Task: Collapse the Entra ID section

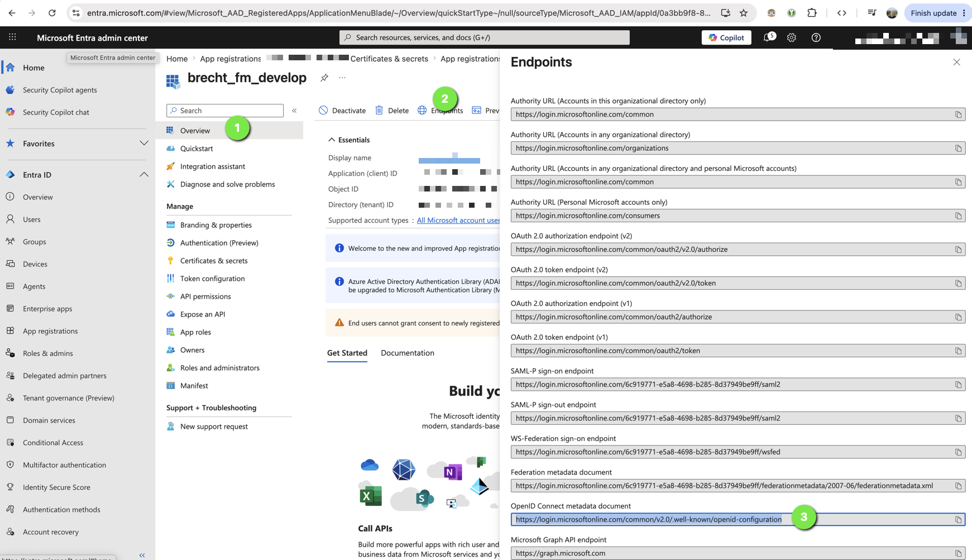Action: tap(143, 175)
